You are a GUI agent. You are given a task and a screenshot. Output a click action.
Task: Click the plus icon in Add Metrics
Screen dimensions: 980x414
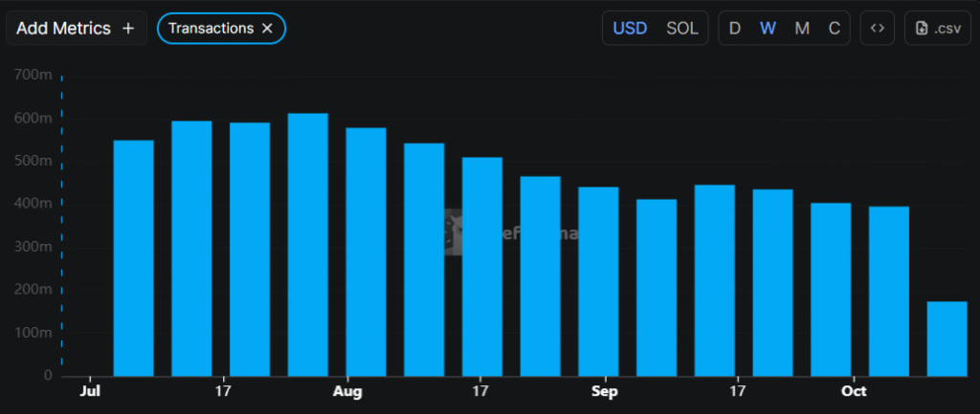coord(128,29)
